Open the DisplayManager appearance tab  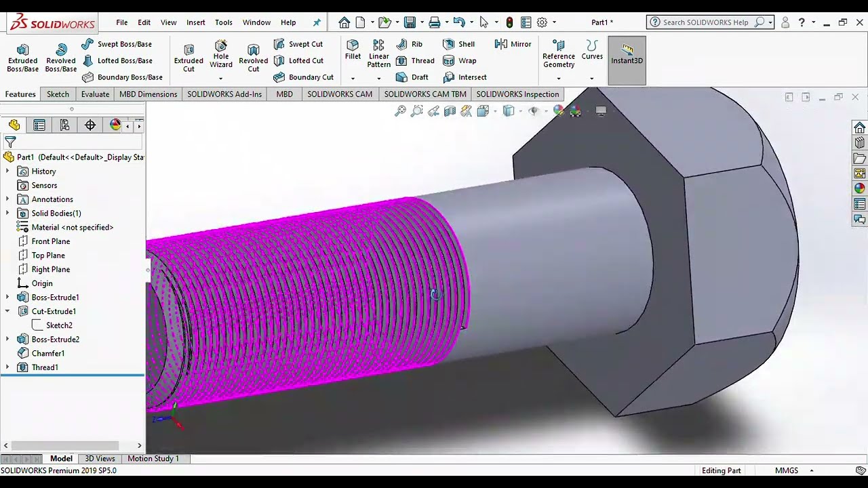115,125
